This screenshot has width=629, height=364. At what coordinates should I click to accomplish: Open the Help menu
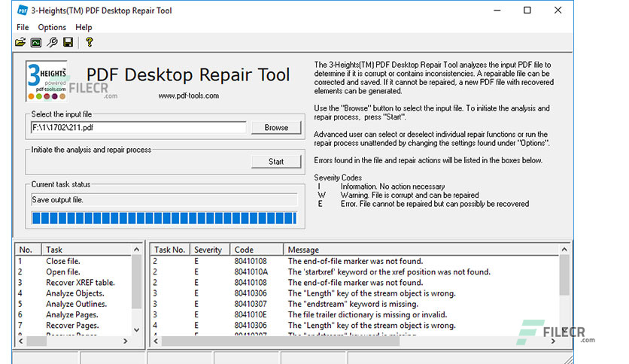pos(84,27)
